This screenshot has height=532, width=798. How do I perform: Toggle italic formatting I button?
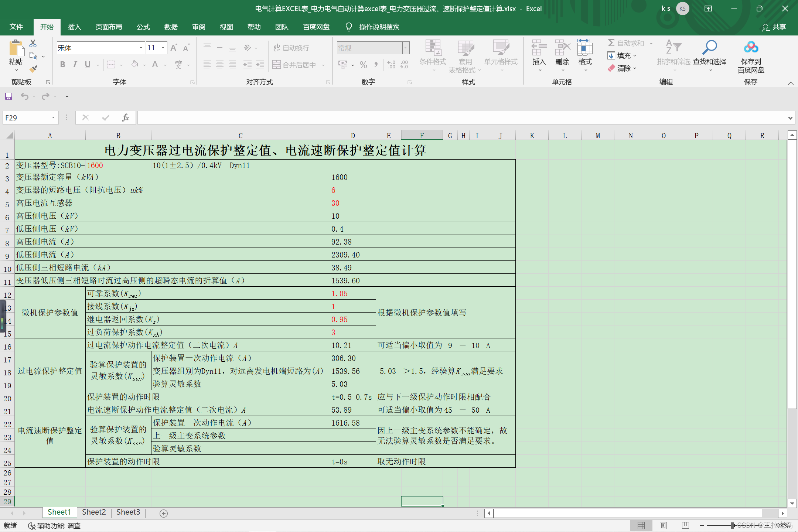point(75,65)
